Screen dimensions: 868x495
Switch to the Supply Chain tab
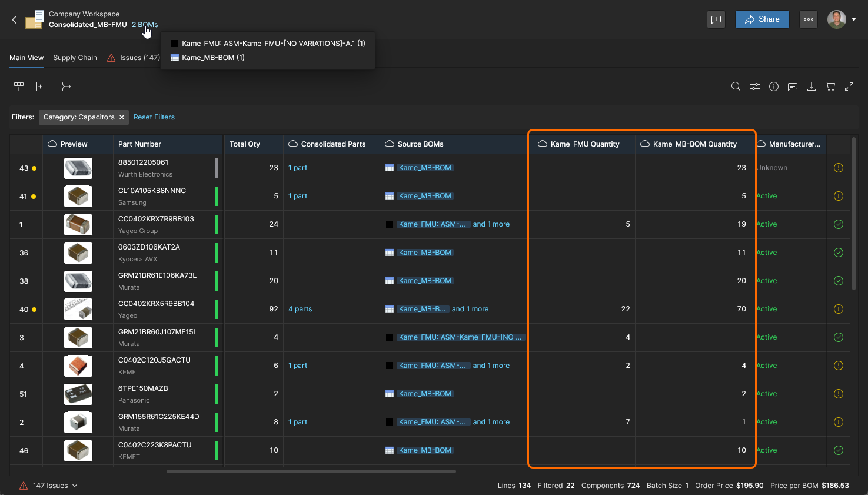75,58
